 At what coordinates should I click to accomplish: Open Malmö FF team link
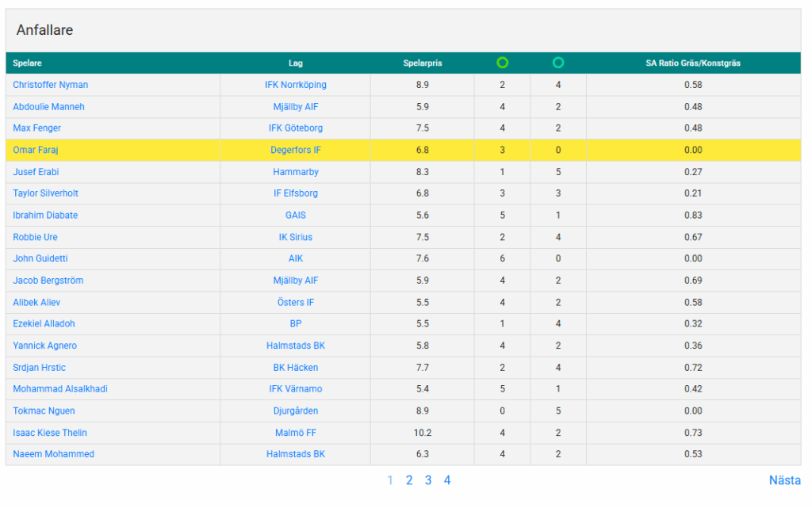[x=296, y=433]
